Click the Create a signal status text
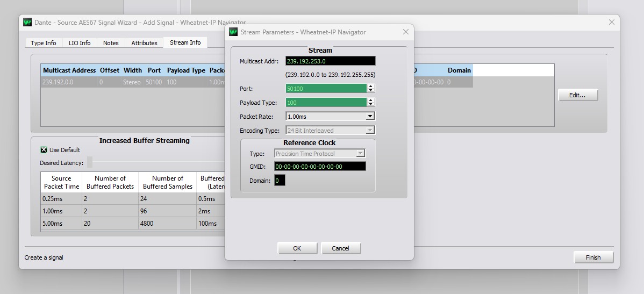644x294 pixels. 44,257
